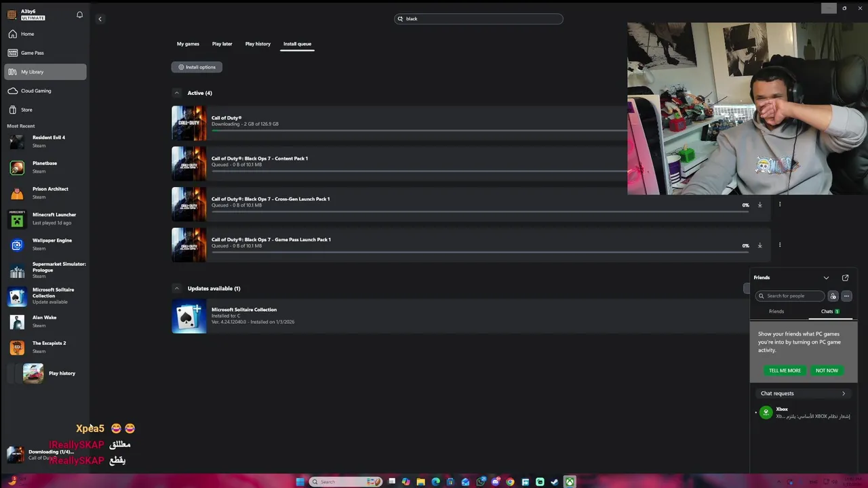
Task: Open Steam from taskbar
Action: click(x=555, y=482)
